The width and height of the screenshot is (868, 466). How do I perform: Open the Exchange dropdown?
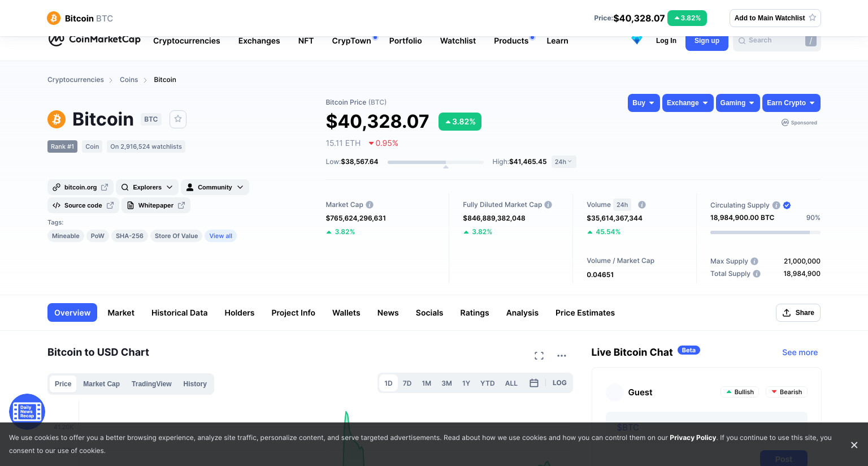click(x=688, y=103)
